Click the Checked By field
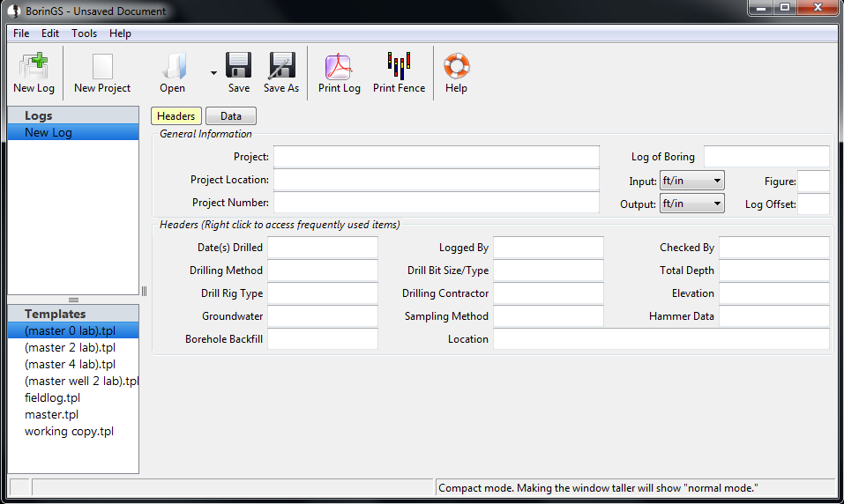The width and height of the screenshot is (844, 504). [x=774, y=248]
